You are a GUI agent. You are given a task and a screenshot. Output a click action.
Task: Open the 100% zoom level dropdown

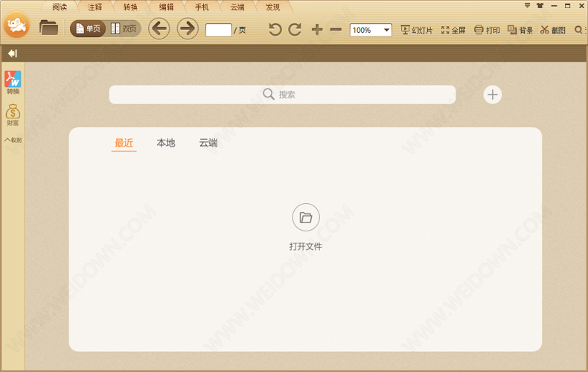386,31
